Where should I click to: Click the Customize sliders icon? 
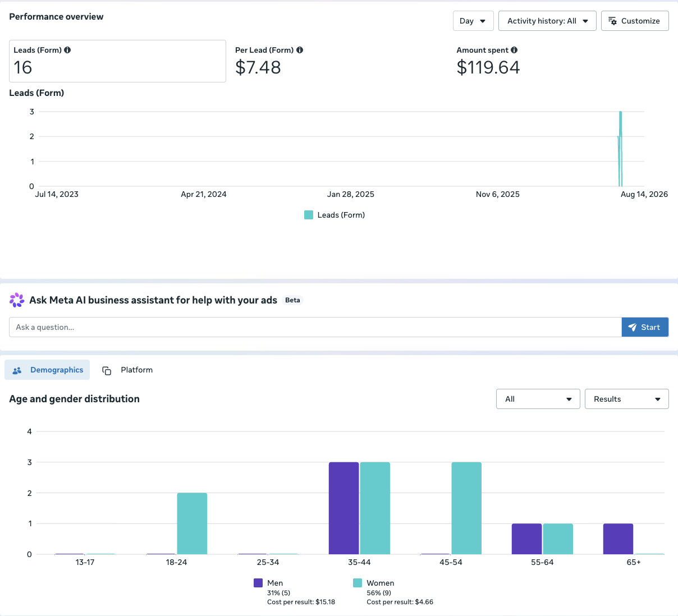612,21
